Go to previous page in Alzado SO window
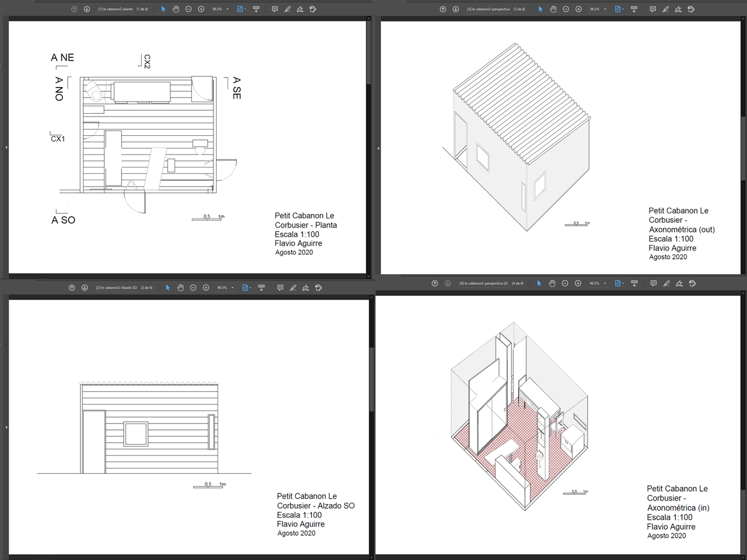Screen dimensions: 747x560 click(x=72, y=288)
